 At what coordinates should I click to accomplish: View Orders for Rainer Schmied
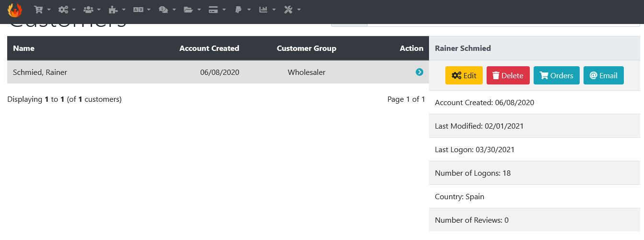click(557, 75)
